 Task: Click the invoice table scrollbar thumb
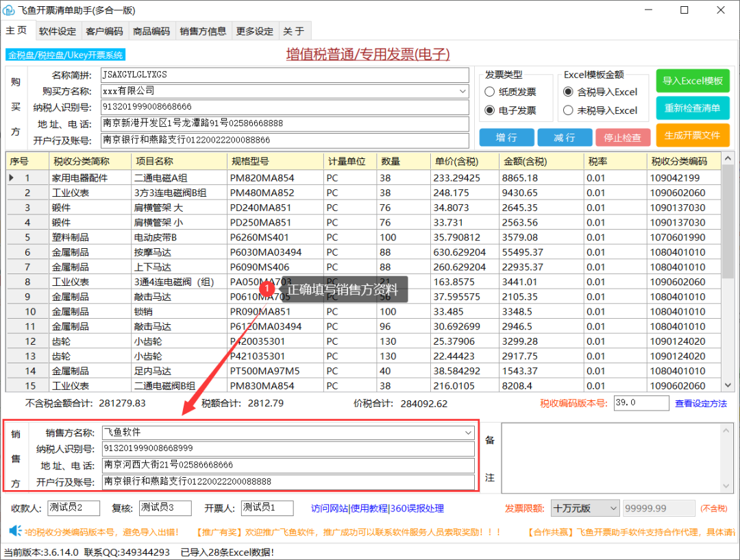click(728, 221)
